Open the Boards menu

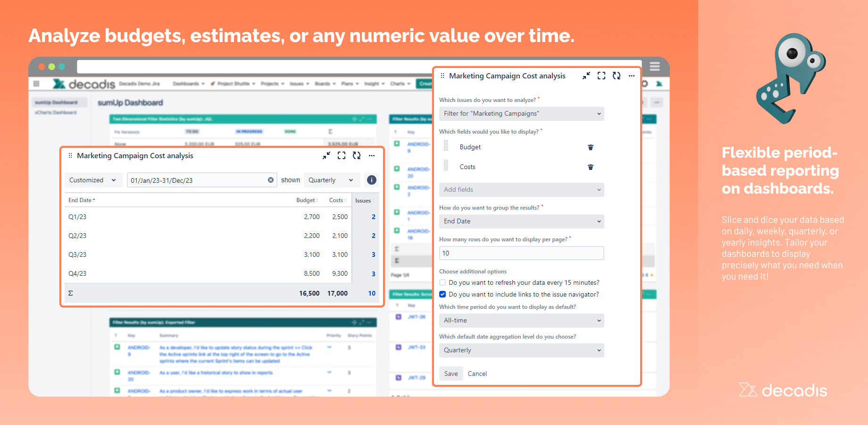point(325,84)
